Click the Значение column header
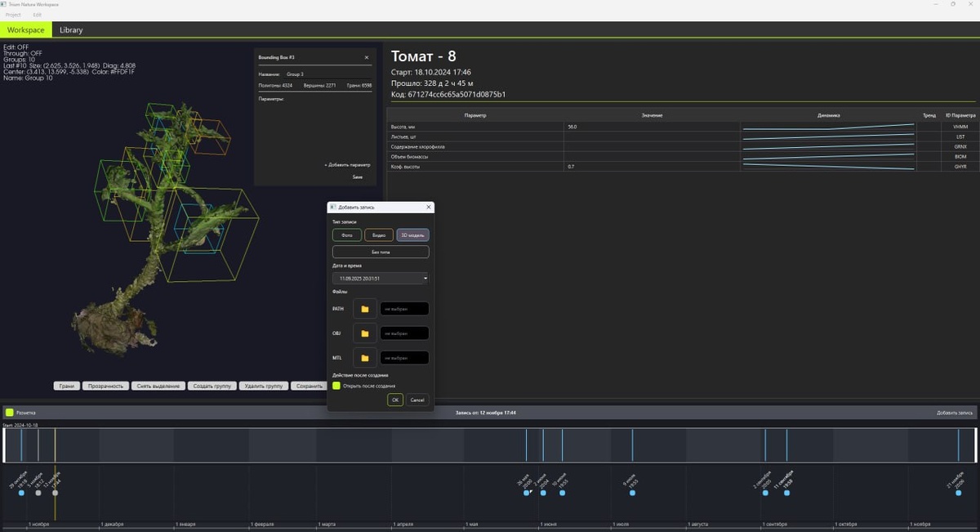Viewport: 980px width, 532px height. pyautogui.click(x=652, y=115)
